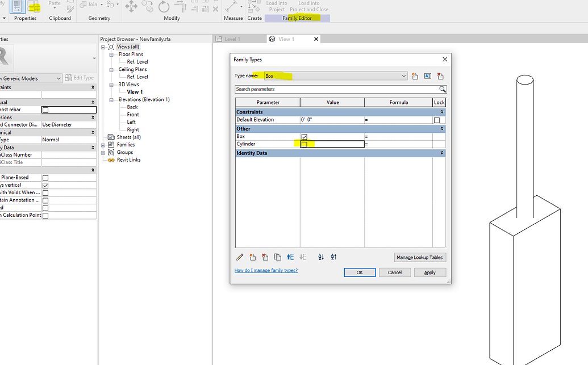Delete the Box family type
The image size is (588, 365).
tap(441, 75)
